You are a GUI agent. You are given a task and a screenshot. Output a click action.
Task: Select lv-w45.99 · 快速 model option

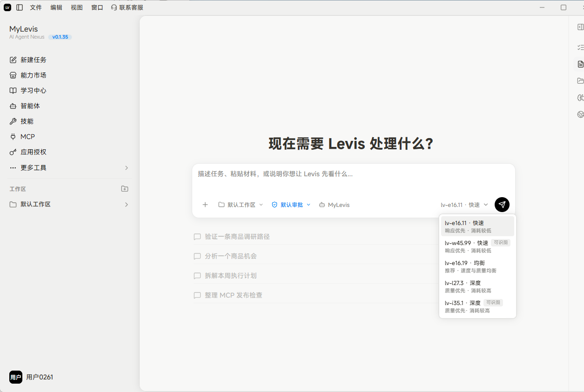tap(477, 246)
